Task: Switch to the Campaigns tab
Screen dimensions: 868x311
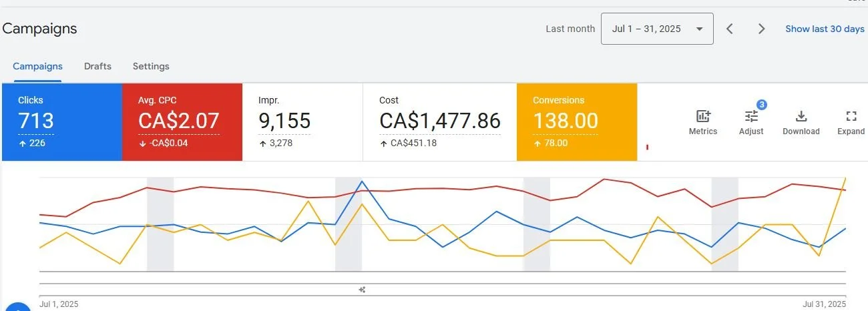Action: pos(38,66)
